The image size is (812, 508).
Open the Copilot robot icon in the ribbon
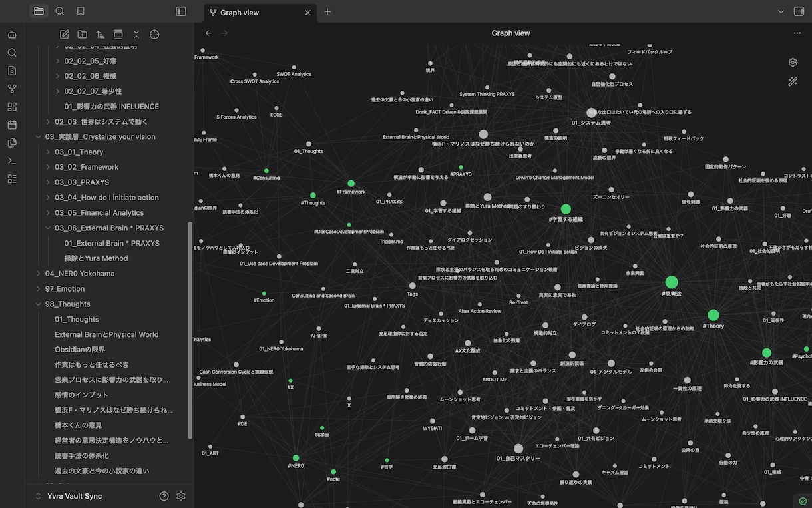click(12, 35)
